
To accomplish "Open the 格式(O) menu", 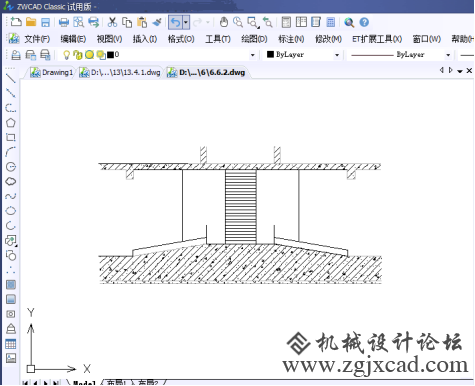I will [x=181, y=39].
